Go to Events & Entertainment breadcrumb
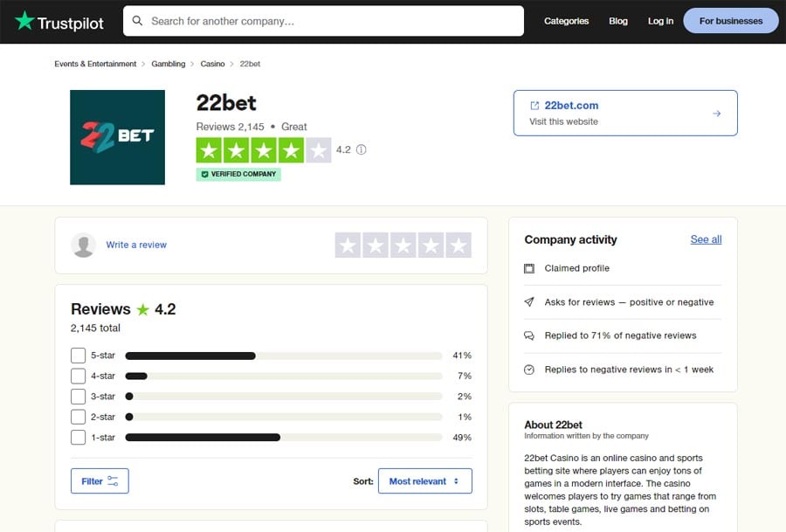Screen dimensions: 786x532 (x=95, y=64)
